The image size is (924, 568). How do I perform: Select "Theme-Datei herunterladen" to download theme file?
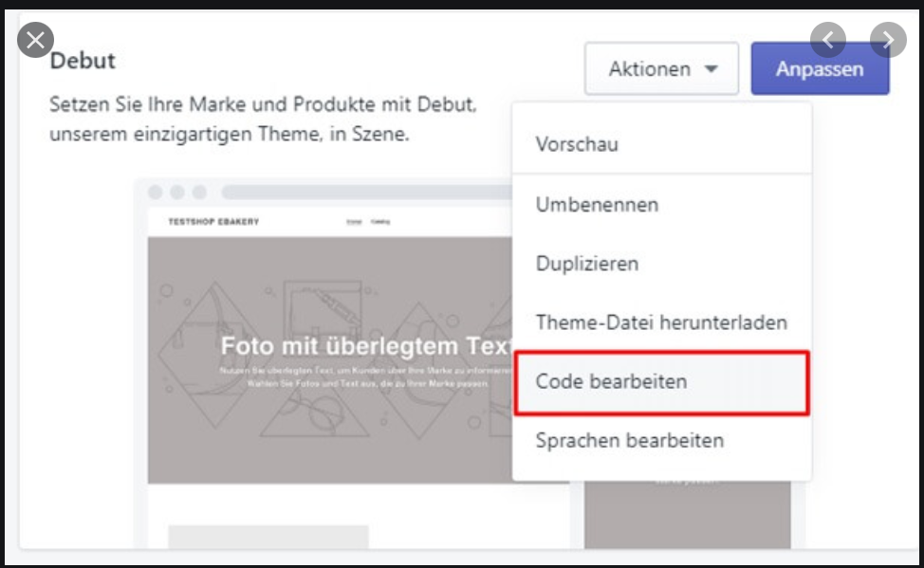pos(659,322)
